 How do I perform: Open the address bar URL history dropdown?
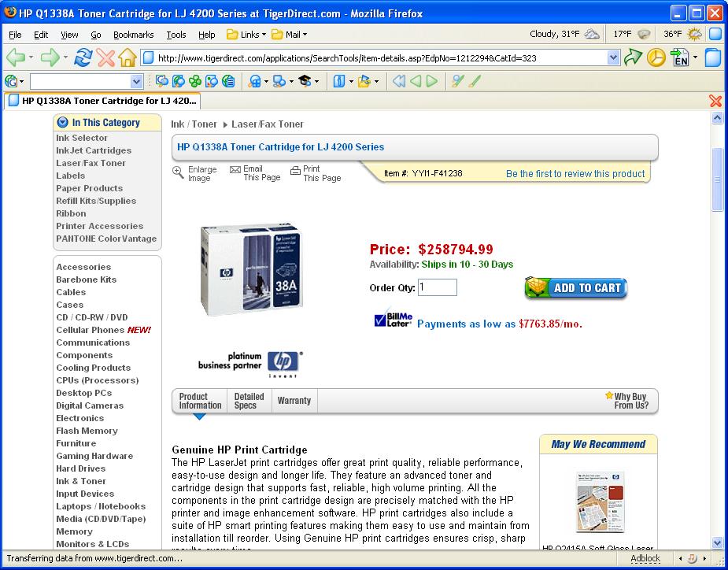pos(614,57)
